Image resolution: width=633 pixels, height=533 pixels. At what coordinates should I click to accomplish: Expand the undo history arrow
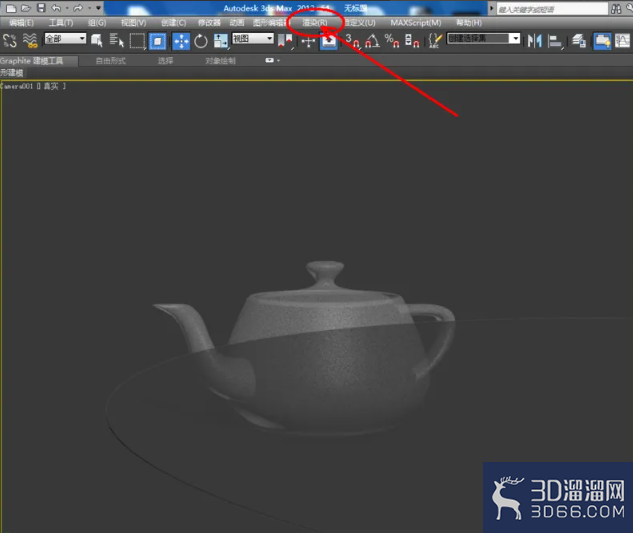[67, 8]
